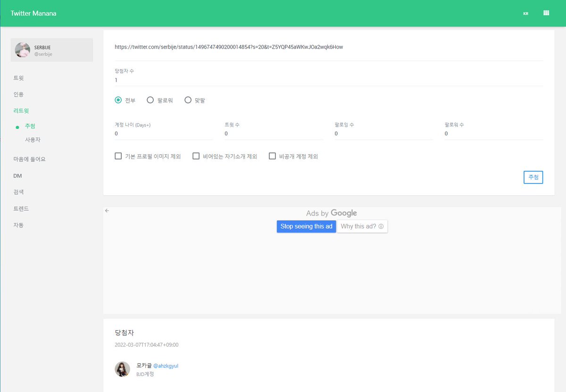The height and width of the screenshot is (392, 566).
Task: Click the 트윗 수 input field
Action: 274,133
